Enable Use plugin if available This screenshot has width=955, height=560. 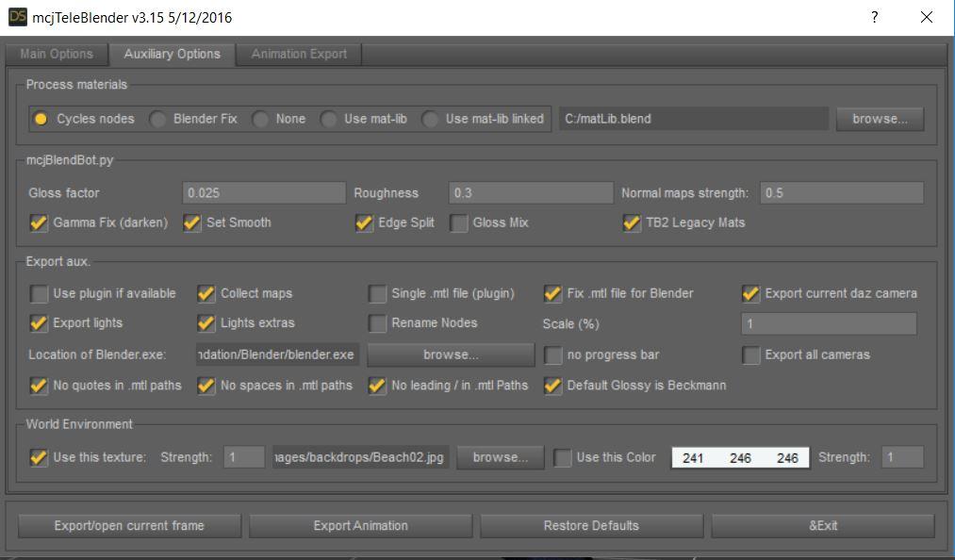click(x=39, y=293)
